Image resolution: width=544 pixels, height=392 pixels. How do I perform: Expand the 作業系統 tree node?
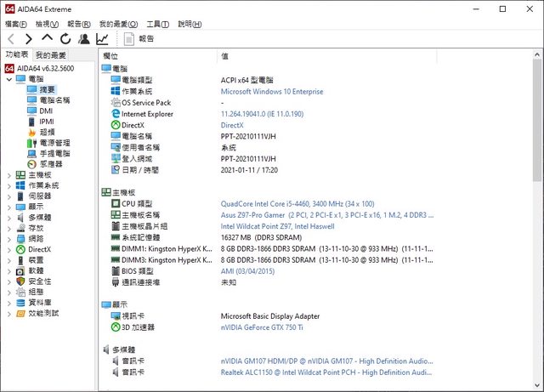9,185
